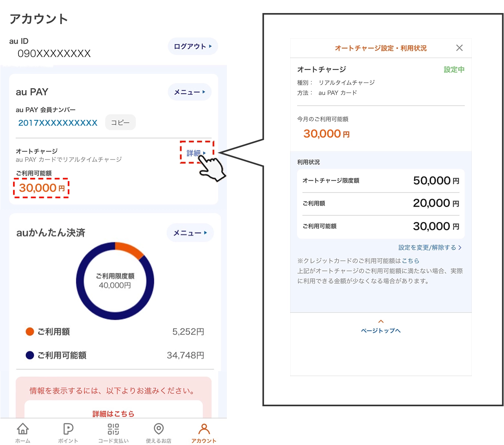Copy the au PAY 会員ナンバー with コピー
The image size is (504, 445).
(120, 122)
